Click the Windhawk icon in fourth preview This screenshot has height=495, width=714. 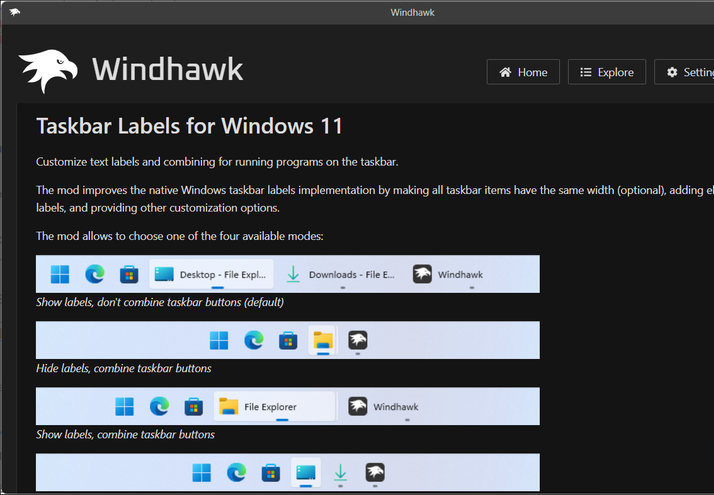coord(375,472)
